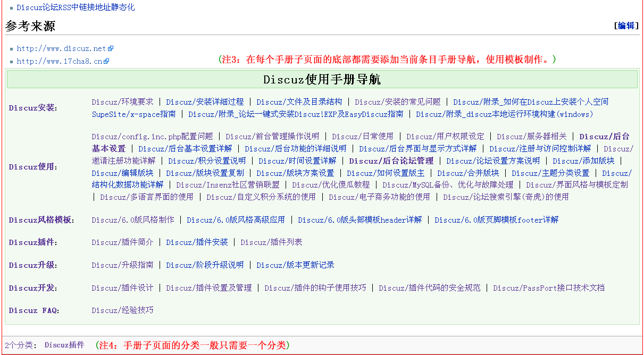This screenshot has width=644, height=355.
Task: Open the Discuz/优化傻瓜教程 link
Action: point(331,185)
